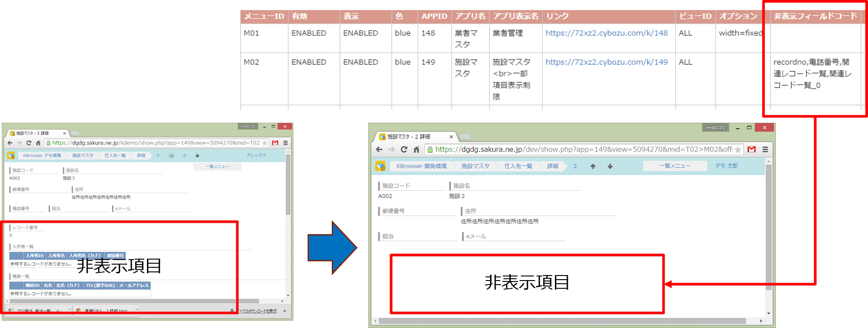Click 職員ID column header
This screenshot has height=328, width=868.
click(x=32, y=285)
